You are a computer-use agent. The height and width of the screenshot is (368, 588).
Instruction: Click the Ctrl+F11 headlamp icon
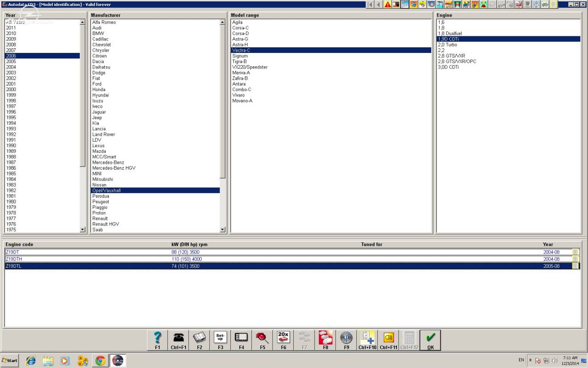tap(389, 340)
